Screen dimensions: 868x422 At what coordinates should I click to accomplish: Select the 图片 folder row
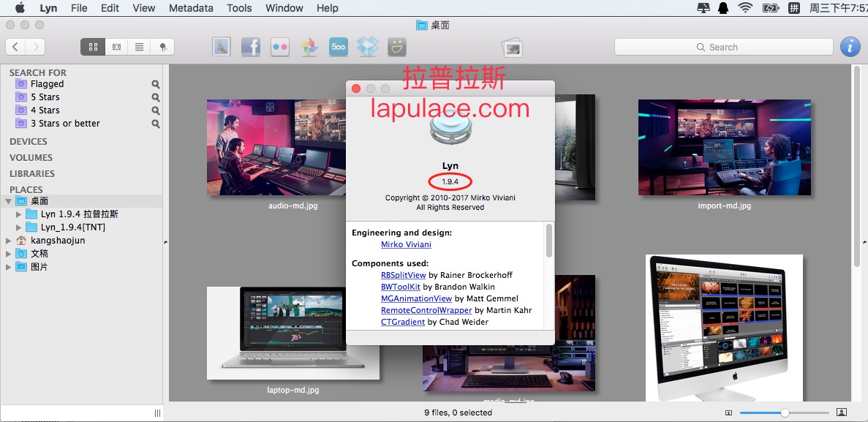pos(81,267)
